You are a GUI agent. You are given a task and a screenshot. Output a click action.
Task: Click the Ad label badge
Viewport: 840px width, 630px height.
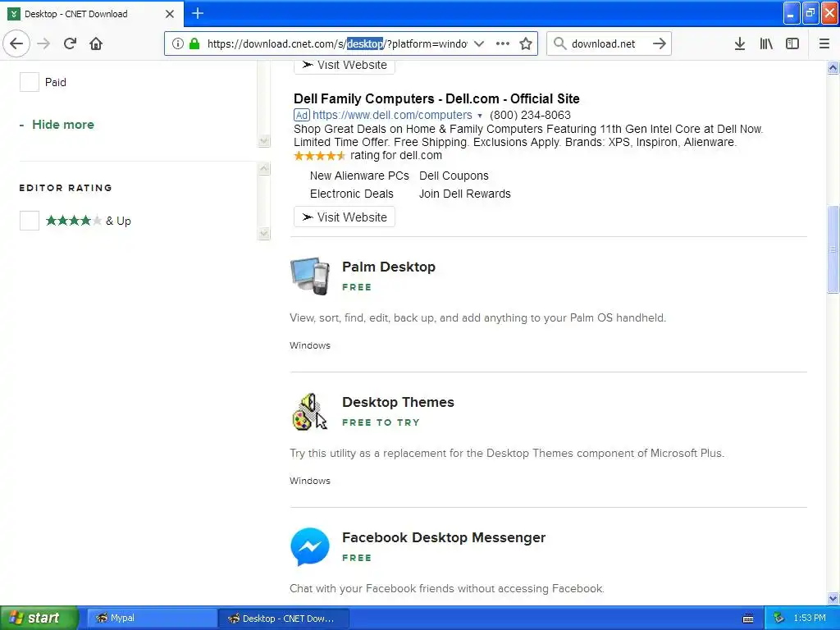coord(302,115)
